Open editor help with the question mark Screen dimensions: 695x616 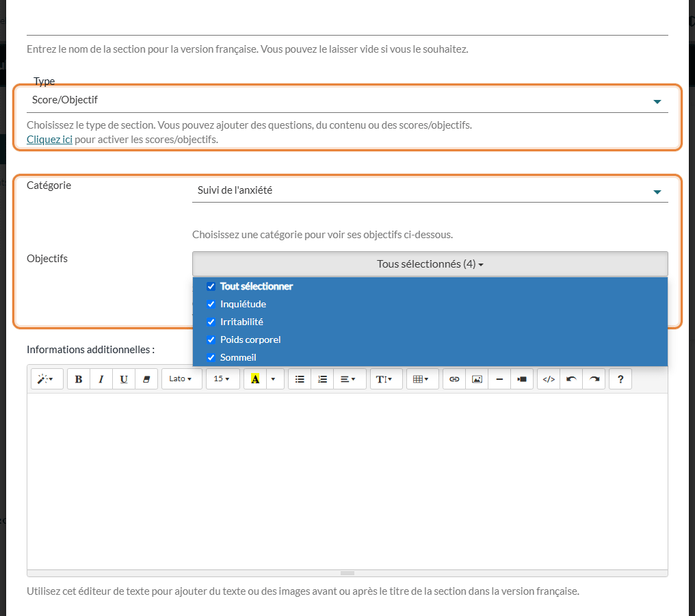coord(620,379)
